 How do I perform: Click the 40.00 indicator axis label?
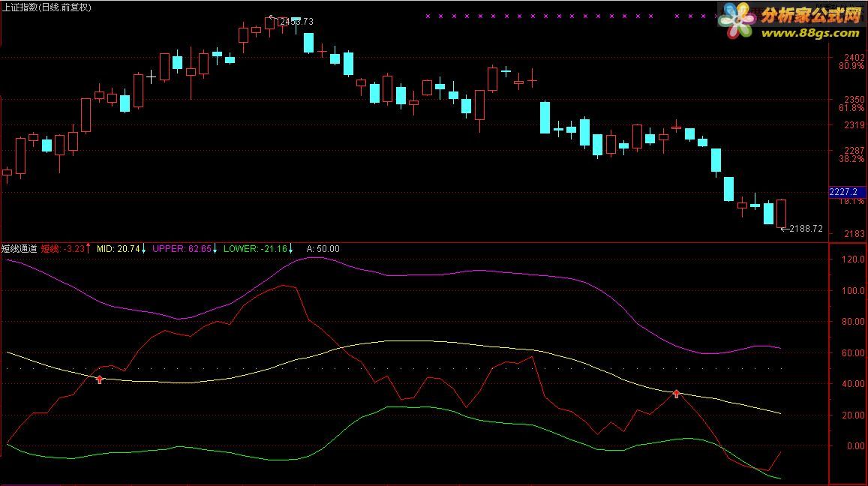click(853, 383)
